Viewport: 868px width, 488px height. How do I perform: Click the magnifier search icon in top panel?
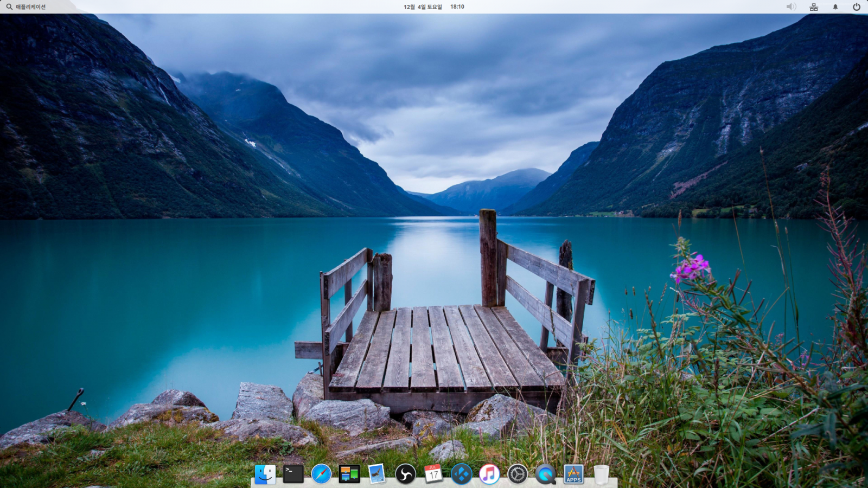point(9,7)
